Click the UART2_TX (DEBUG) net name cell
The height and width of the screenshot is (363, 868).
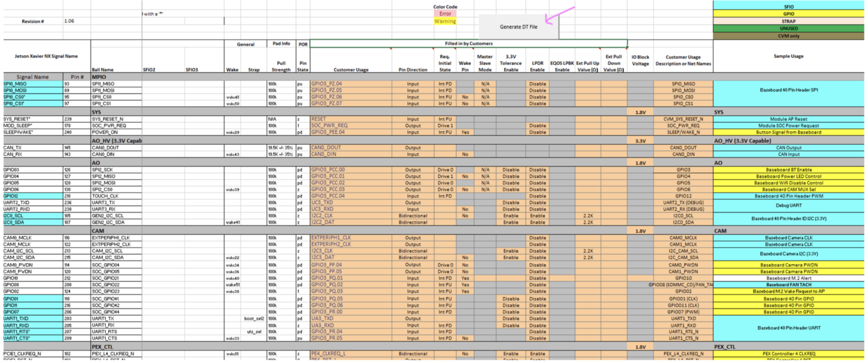[x=683, y=203]
